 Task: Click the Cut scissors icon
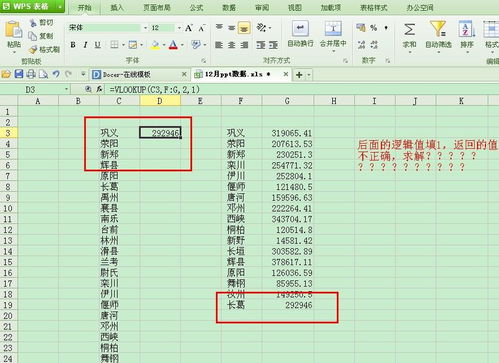coord(33,23)
